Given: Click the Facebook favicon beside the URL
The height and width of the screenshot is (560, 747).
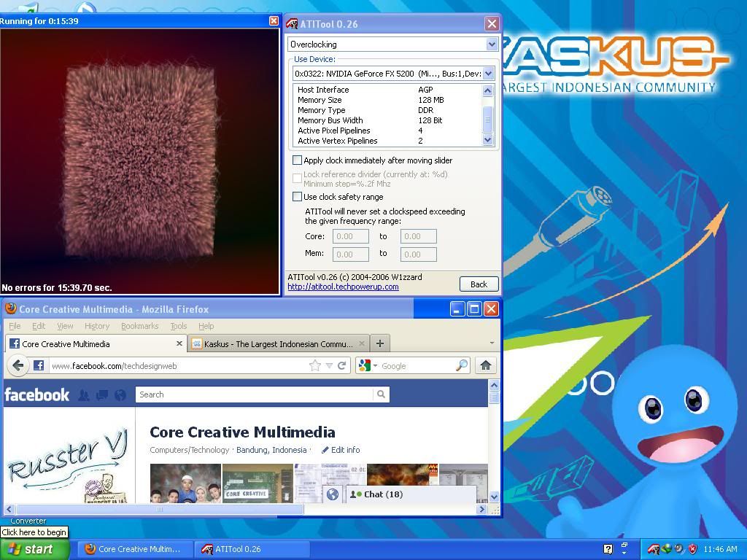Looking at the screenshot, I should pyautogui.click(x=39, y=366).
